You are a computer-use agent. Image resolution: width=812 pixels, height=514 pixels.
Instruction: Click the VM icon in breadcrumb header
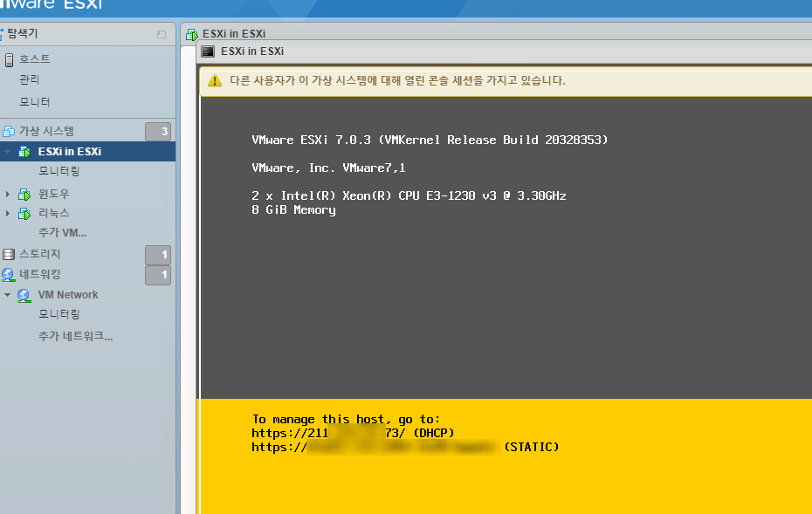[191, 34]
